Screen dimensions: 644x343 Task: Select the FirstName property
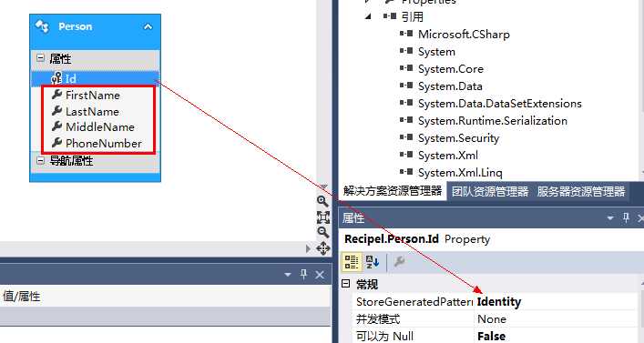point(93,96)
